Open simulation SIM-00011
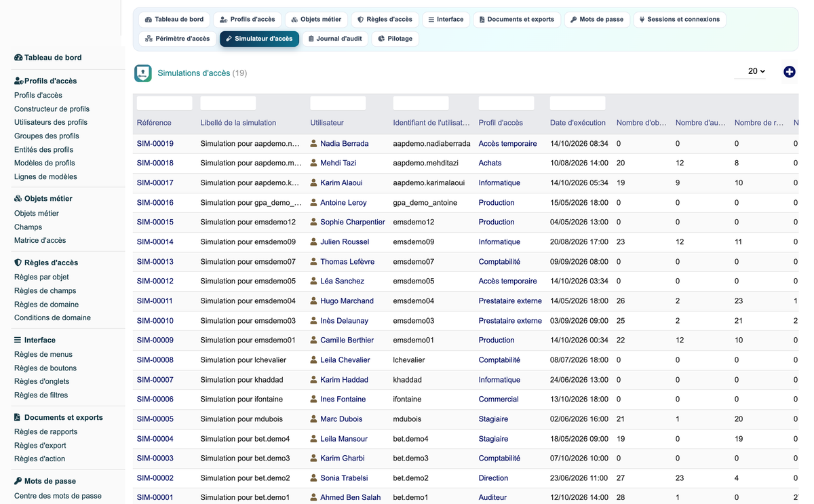Viewport: 814px width, 504px height. point(155,301)
